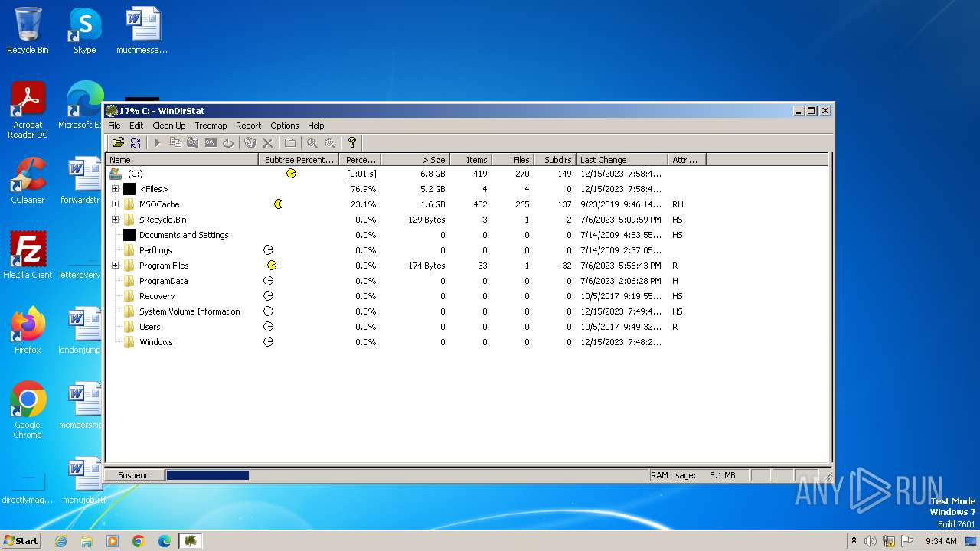Click the Zoom Out magnifier icon

click(330, 142)
